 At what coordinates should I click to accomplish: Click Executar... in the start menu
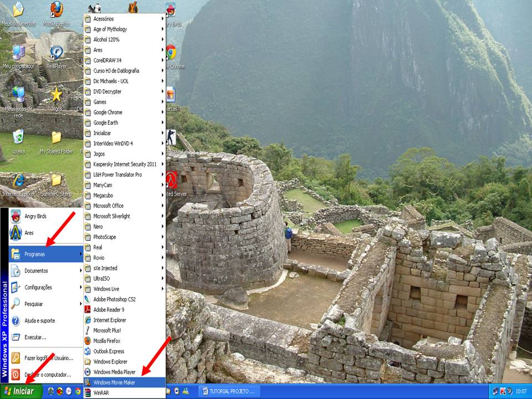(46, 337)
